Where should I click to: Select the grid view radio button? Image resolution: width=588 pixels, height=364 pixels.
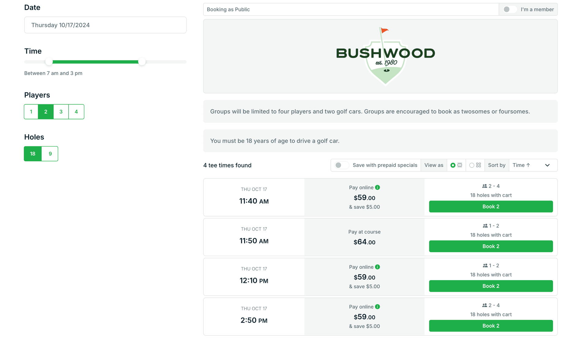(x=472, y=165)
